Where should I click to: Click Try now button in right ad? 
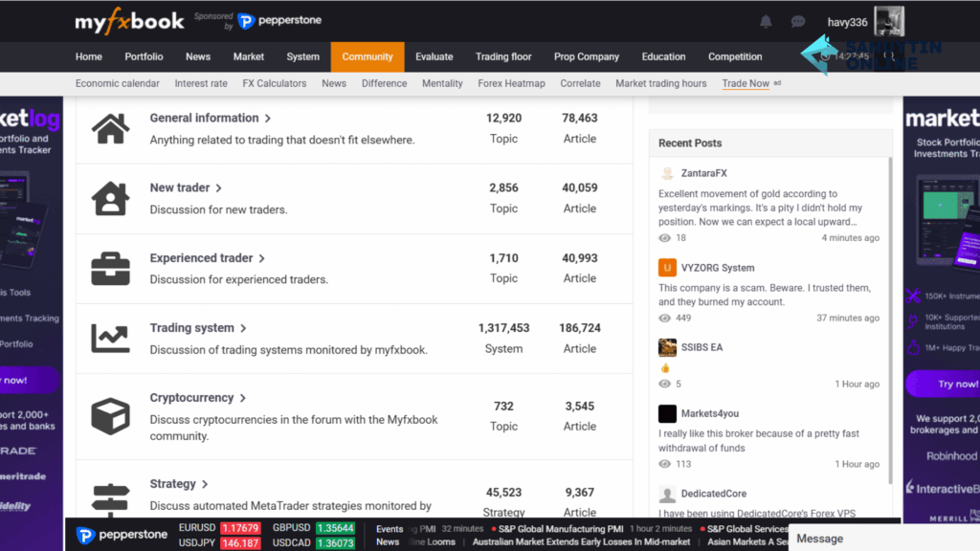coord(944,385)
